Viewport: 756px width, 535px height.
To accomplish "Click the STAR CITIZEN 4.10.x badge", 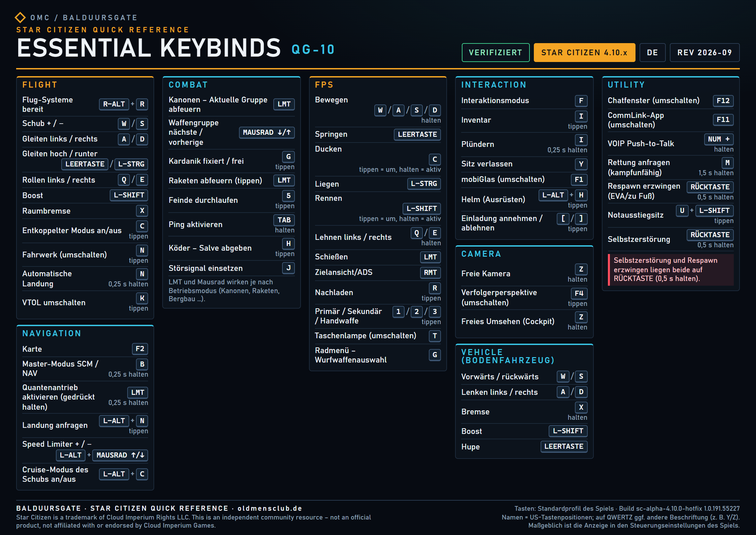I will coord(584,53).
